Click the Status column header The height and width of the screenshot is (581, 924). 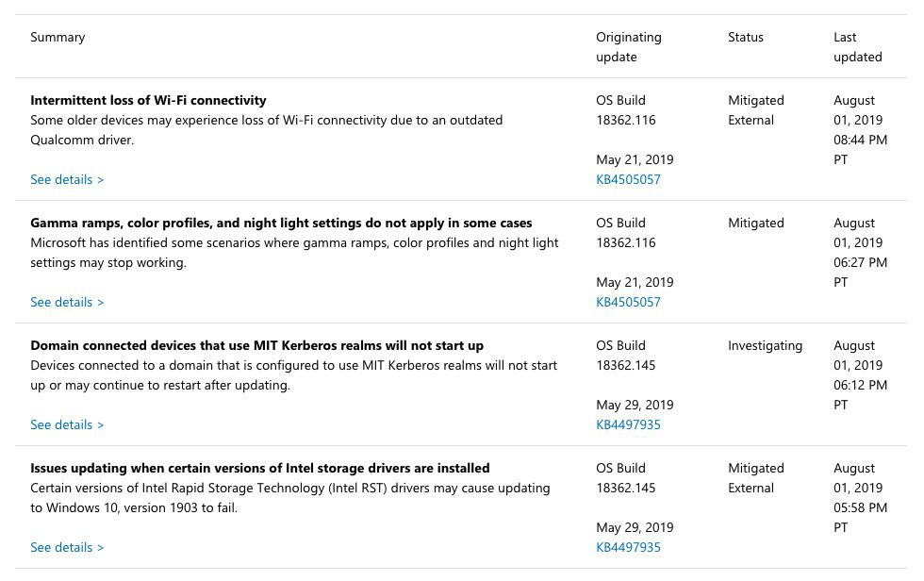[745, 37]
